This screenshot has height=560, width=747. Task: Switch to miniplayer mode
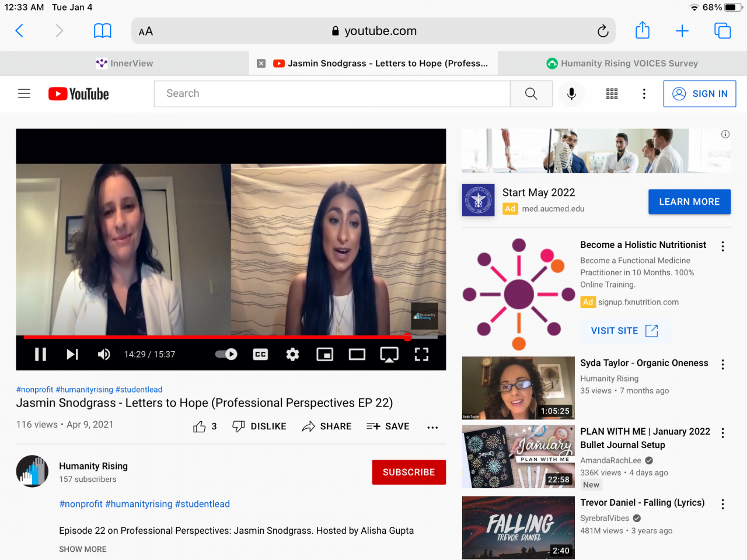[x=325, y=354]
